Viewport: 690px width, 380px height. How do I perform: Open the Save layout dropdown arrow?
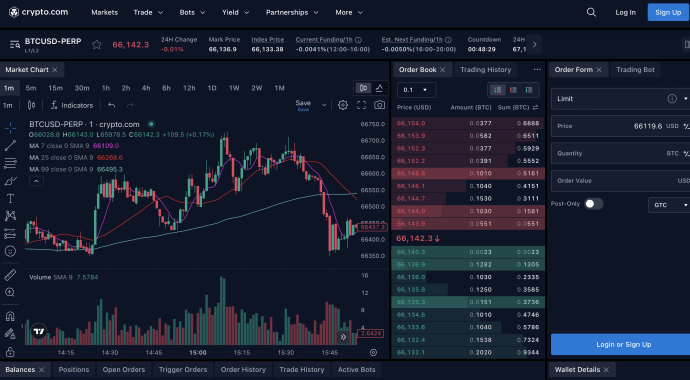coord(325,105)
